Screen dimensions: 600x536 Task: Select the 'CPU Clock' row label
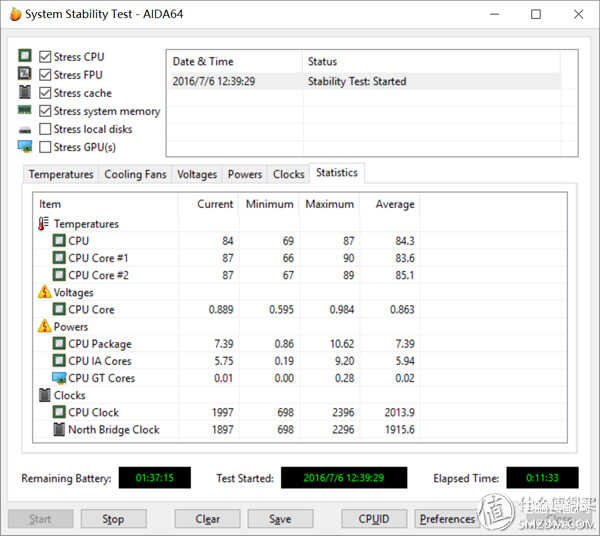(x=93, y=412)
